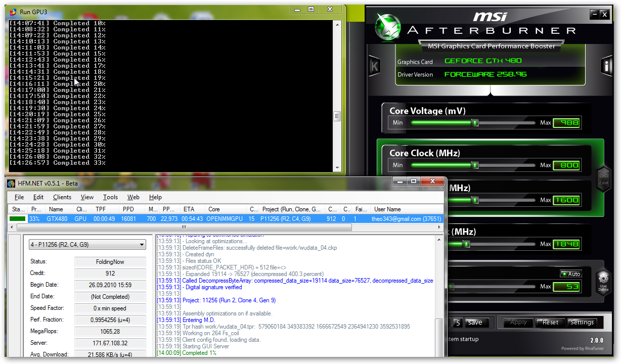
Task: Click the Run GPU3 console scrollbar down arrow
Action: (x=337, y=168)
